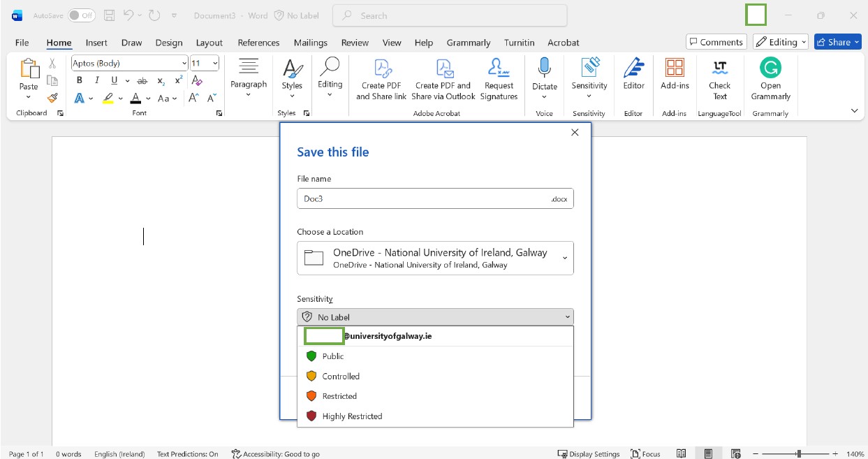Image resolution: width=868 pixels, height=459 pixels.
Task: Switch to the Review tab
Action: [355, 43]
